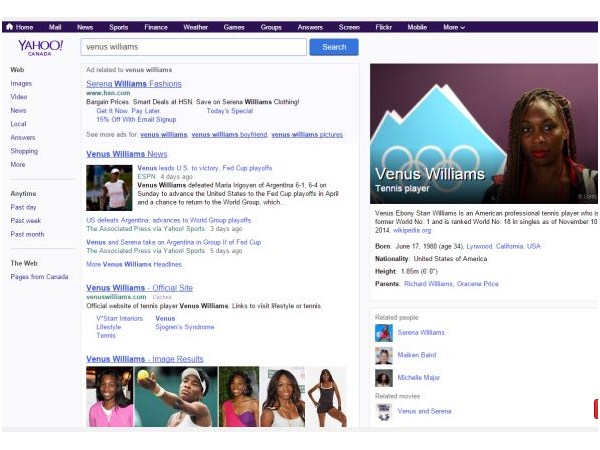This screenshot has height=450, width=600.
Task: Focus the venus williams search box
Action: [194, 47]
